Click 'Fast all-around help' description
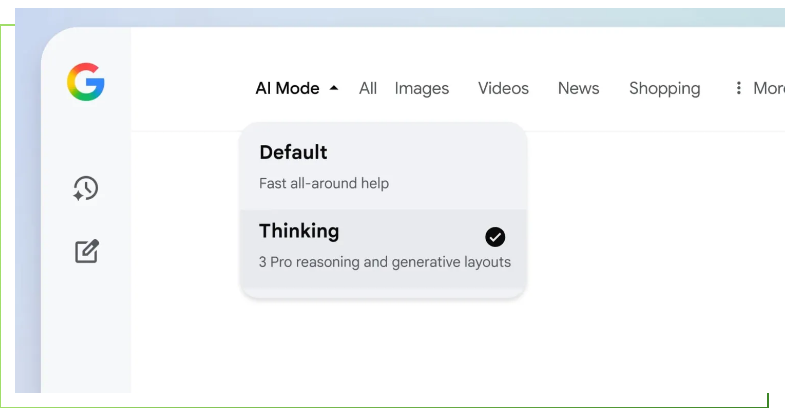 [324, 183]
